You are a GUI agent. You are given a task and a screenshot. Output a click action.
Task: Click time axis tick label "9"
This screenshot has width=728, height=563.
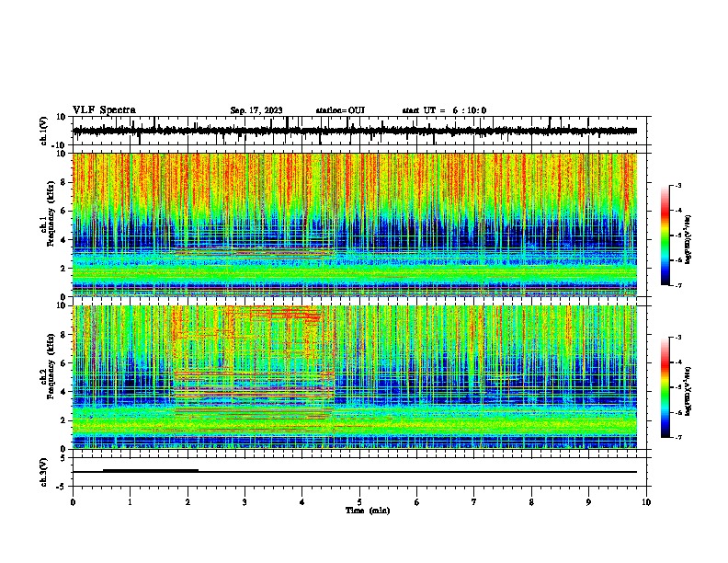coord(588,502)
